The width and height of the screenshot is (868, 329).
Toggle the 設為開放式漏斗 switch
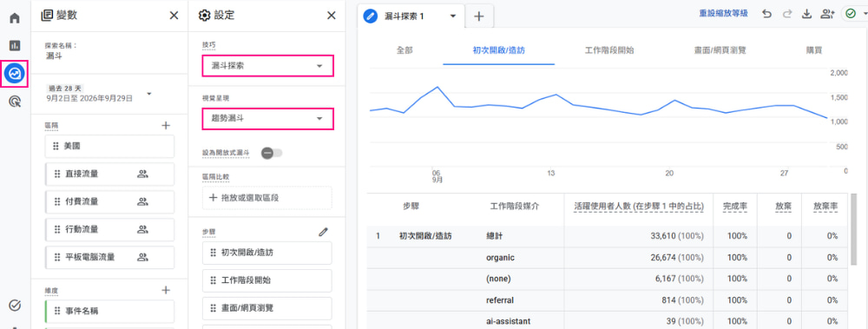[x=272, y=152]
